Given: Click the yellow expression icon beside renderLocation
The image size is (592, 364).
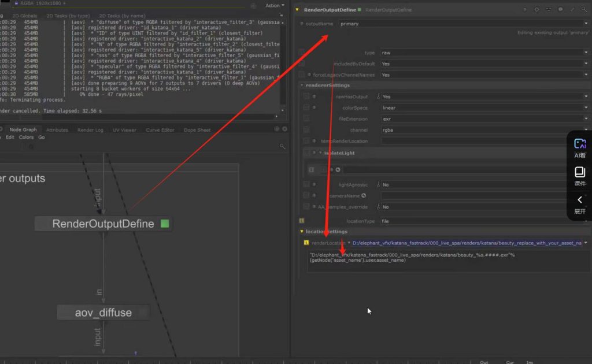Looking at the screenshot, I should [302, 243].
